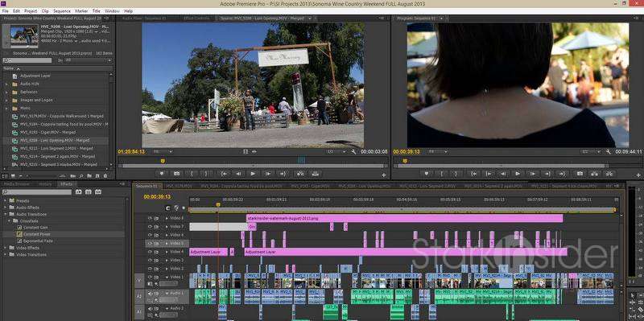Image resolution: width=644 pixels, height=321 pixels.
Task: Toggle Video 1 track eye visibility
Action: pos(150,277)
